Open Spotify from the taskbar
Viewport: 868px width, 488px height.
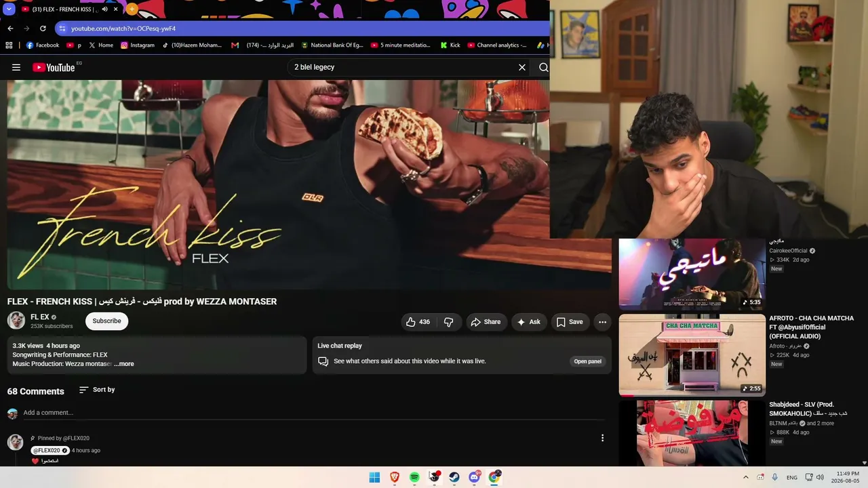click(414, 477)
